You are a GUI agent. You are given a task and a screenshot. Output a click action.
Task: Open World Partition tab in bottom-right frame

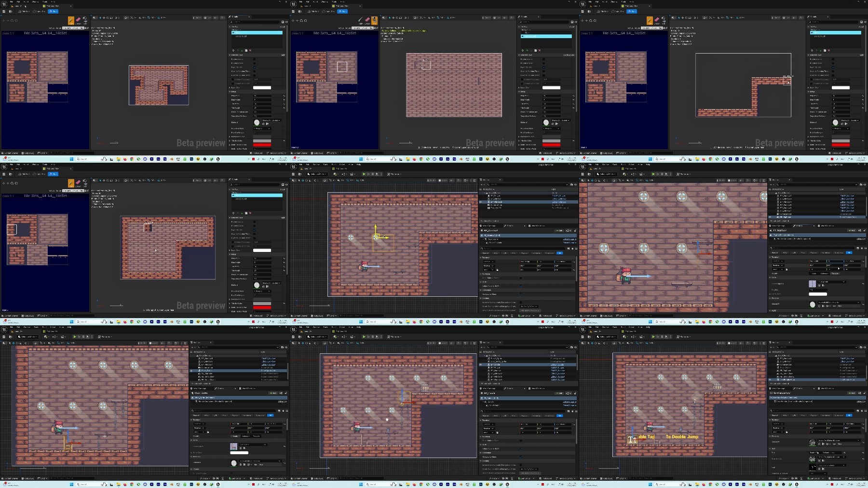tap(827, 388)
